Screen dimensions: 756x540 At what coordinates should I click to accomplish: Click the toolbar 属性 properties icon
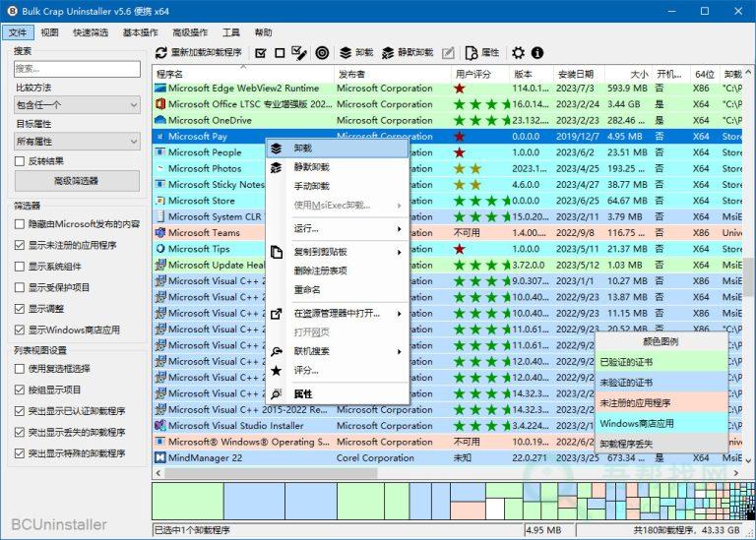pos(472,52)
